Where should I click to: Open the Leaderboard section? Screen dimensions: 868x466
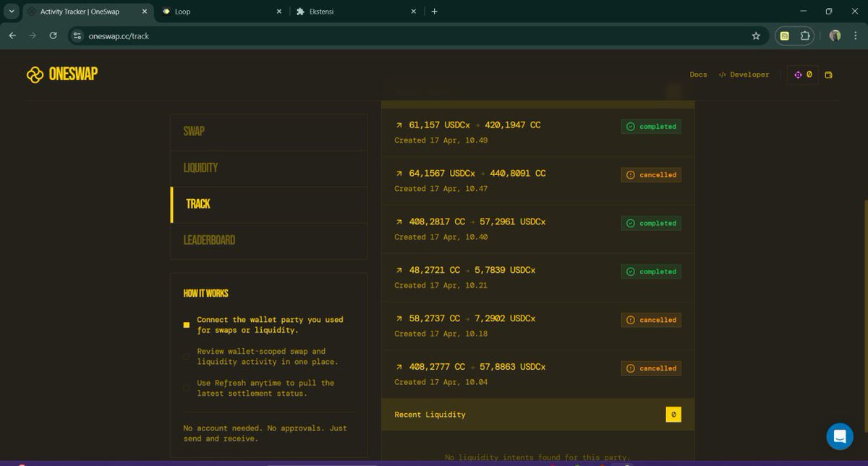[268, 240]
